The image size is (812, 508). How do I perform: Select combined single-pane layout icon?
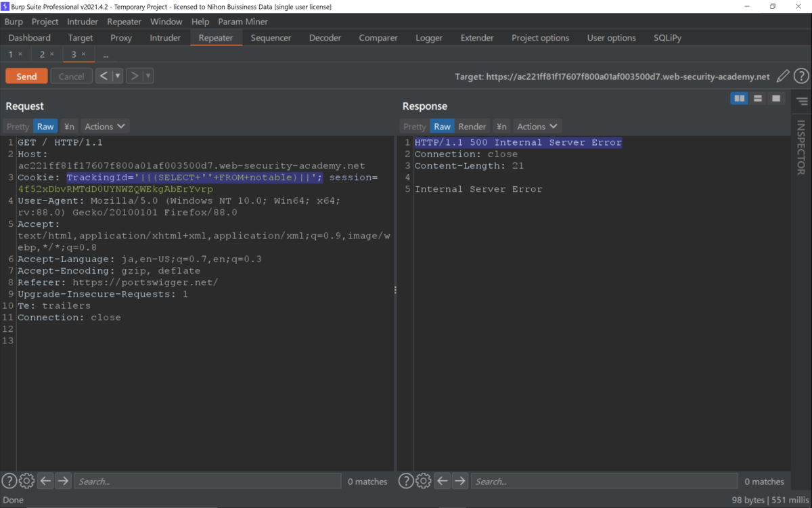[x=776, y=99]
